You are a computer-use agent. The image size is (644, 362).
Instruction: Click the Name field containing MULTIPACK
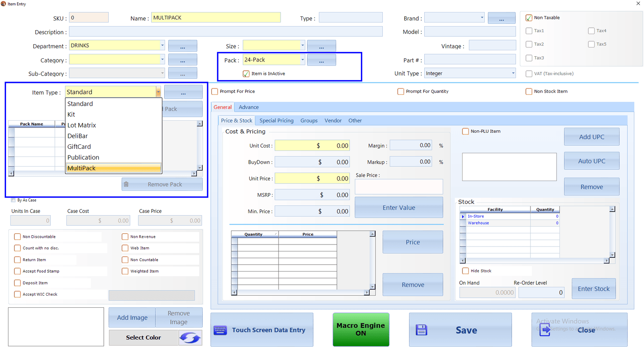coord(216,18)
